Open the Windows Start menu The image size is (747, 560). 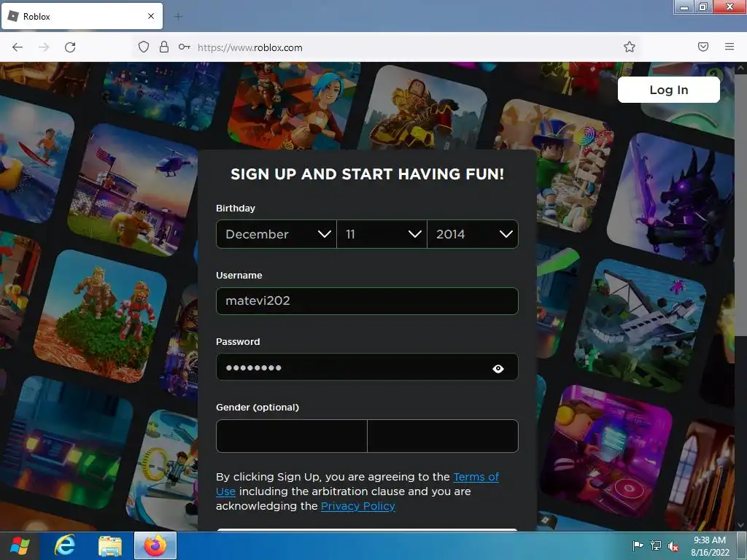[20, 545]
